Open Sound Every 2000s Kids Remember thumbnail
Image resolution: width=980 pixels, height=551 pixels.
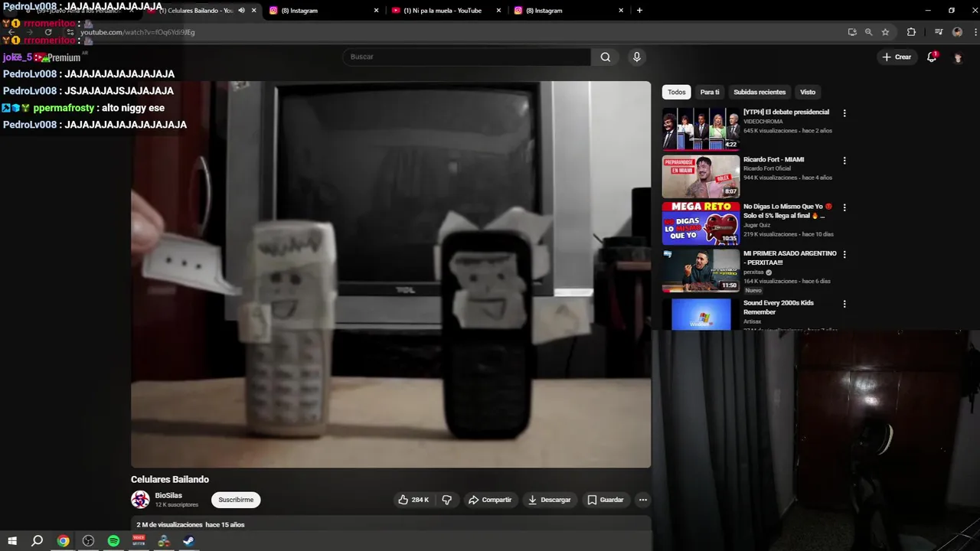point(701,315)
